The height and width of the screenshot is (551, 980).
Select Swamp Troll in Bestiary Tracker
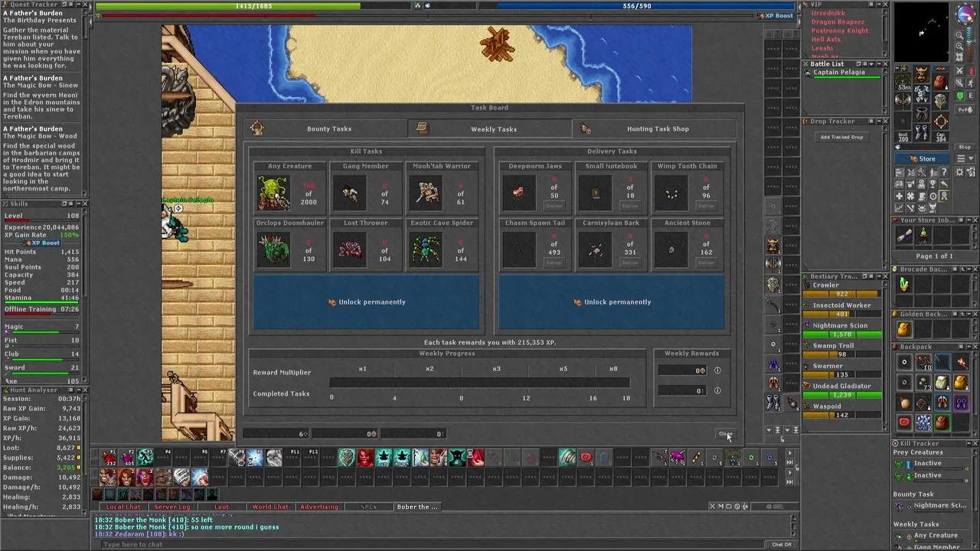841,350
